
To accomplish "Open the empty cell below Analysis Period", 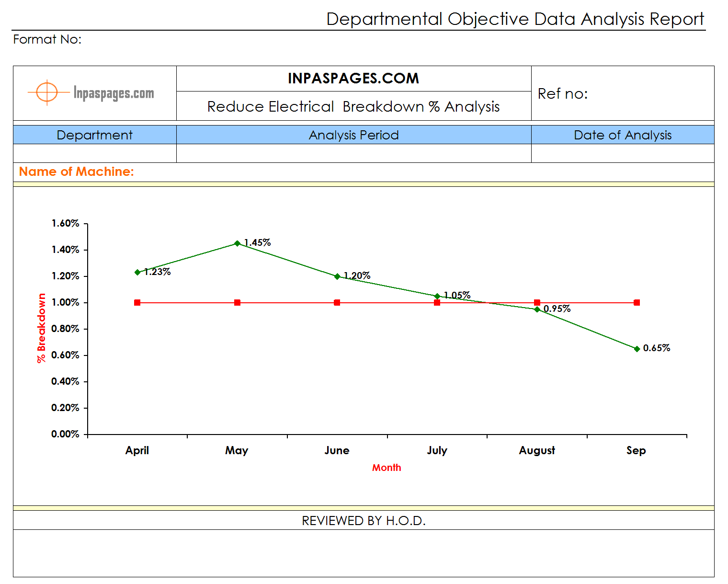I will tap(353, 153).
